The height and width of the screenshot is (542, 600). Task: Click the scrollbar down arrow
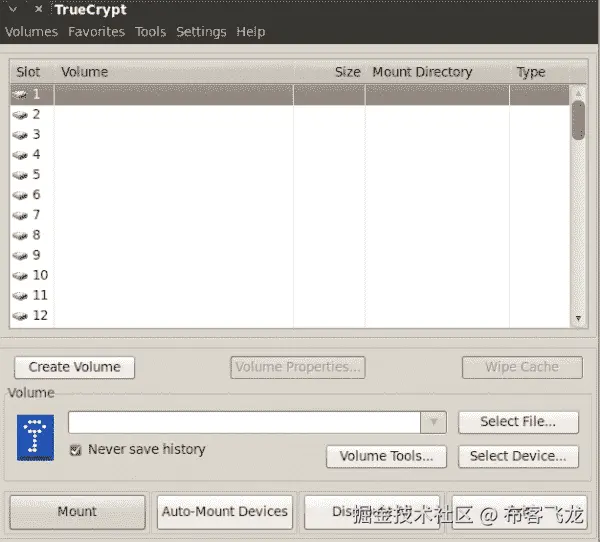(x=578, y=318)
